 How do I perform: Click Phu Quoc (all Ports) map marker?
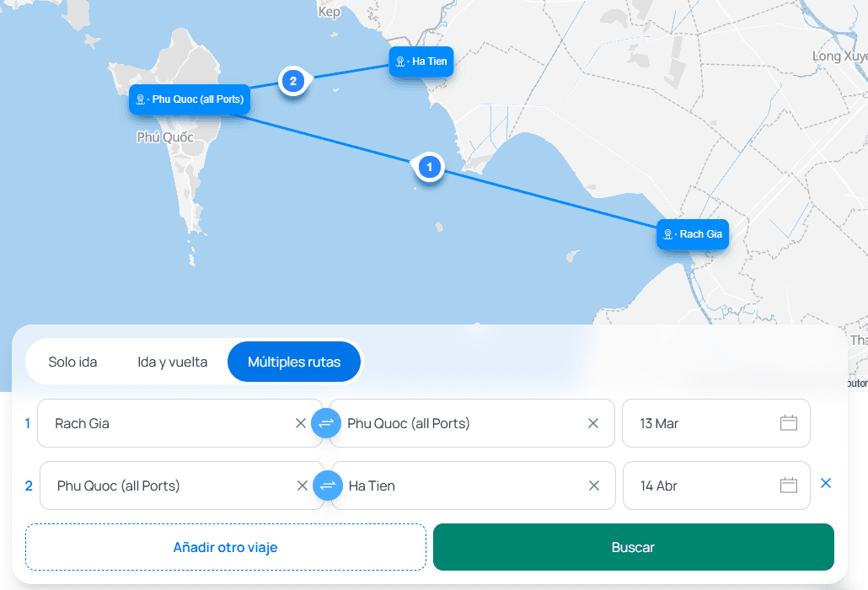190,99
